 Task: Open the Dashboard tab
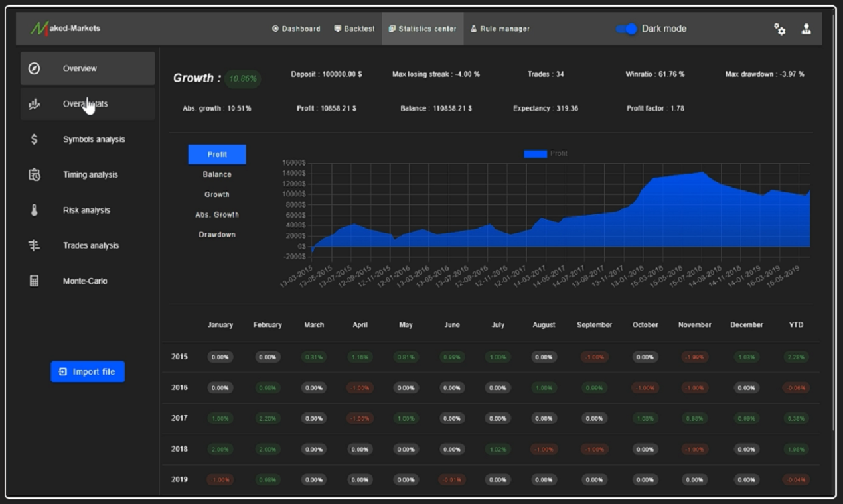[296, 29]
